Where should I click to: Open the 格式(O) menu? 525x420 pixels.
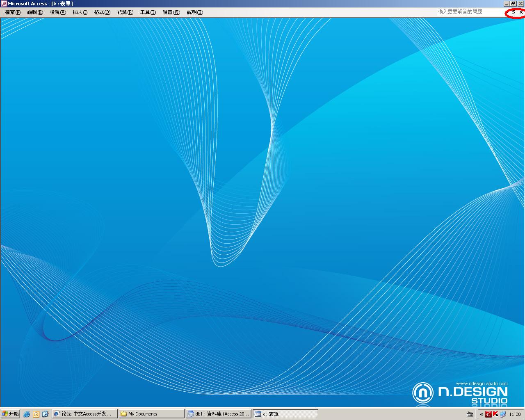coord(102,12)
